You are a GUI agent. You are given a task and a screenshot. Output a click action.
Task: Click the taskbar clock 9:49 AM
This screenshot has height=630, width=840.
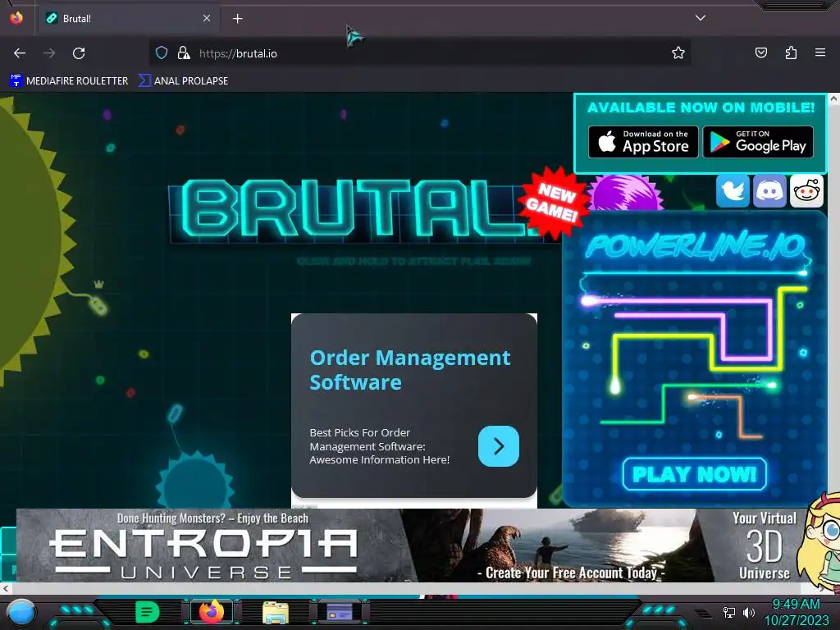[796, 605]
